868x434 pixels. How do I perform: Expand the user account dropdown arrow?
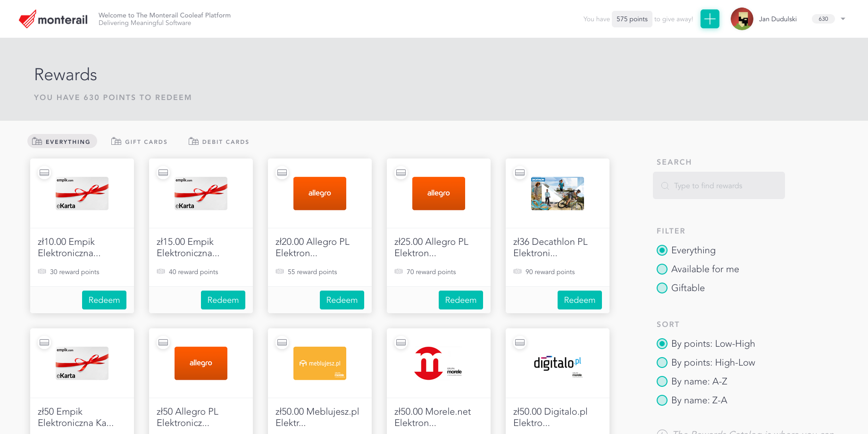(843, 19)
